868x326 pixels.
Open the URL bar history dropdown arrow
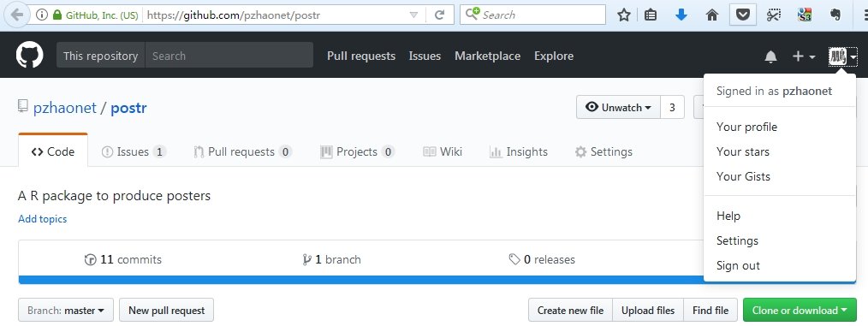[x=413, y=15]
